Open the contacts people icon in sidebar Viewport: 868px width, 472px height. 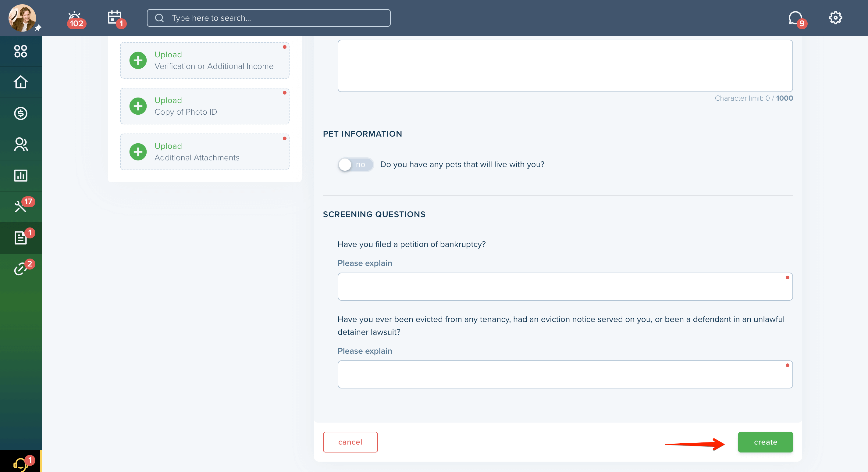coord(21,144)
